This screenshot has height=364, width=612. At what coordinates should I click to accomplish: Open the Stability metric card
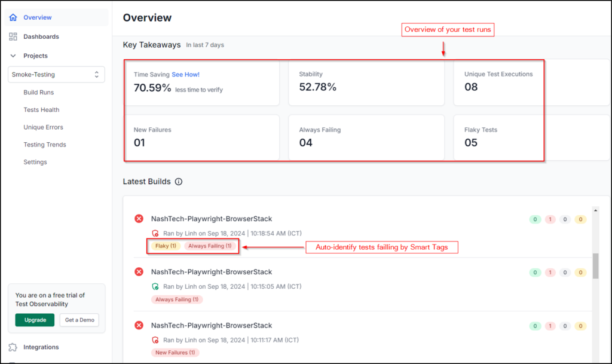pos(366,82)
